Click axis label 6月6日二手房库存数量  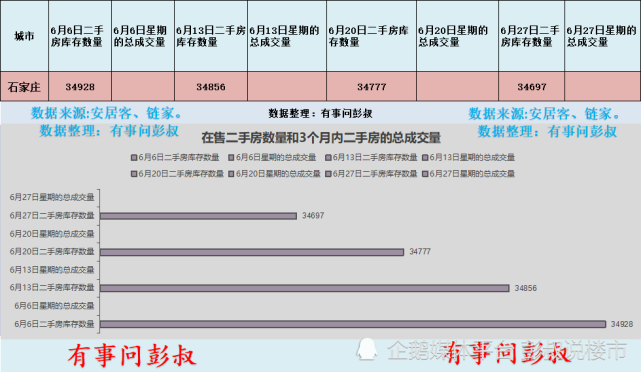pyautogui.click(x=54, y=324)
